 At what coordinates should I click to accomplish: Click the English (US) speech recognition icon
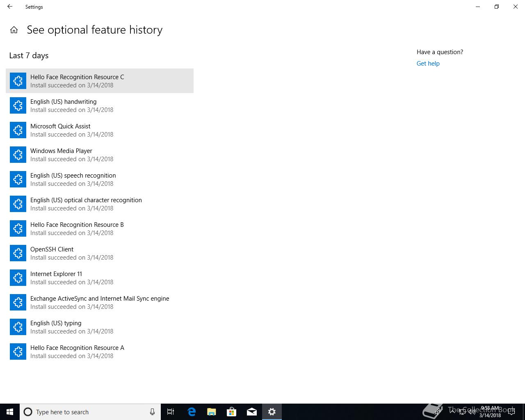18,179
